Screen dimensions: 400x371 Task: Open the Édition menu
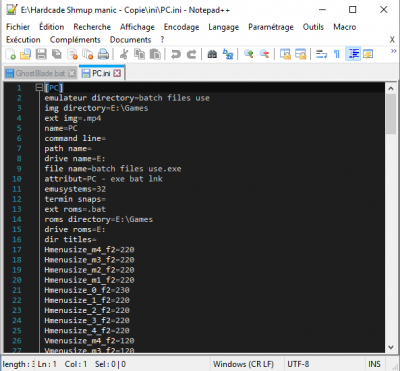coord(52,27)
